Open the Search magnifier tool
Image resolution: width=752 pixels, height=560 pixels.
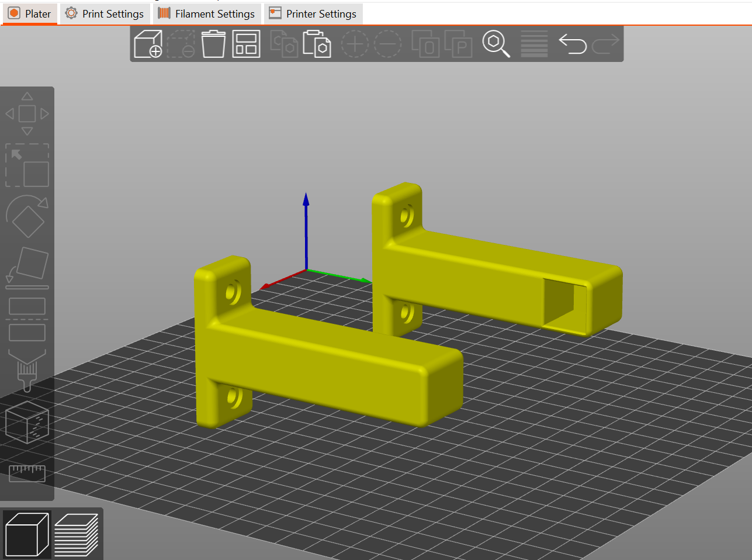(x=495, y=44)
